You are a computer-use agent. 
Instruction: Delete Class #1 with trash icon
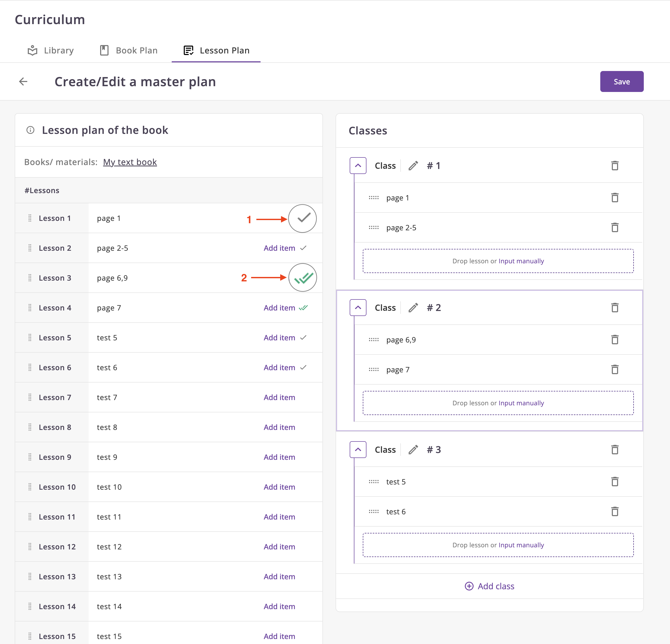[x=615, y=166]
